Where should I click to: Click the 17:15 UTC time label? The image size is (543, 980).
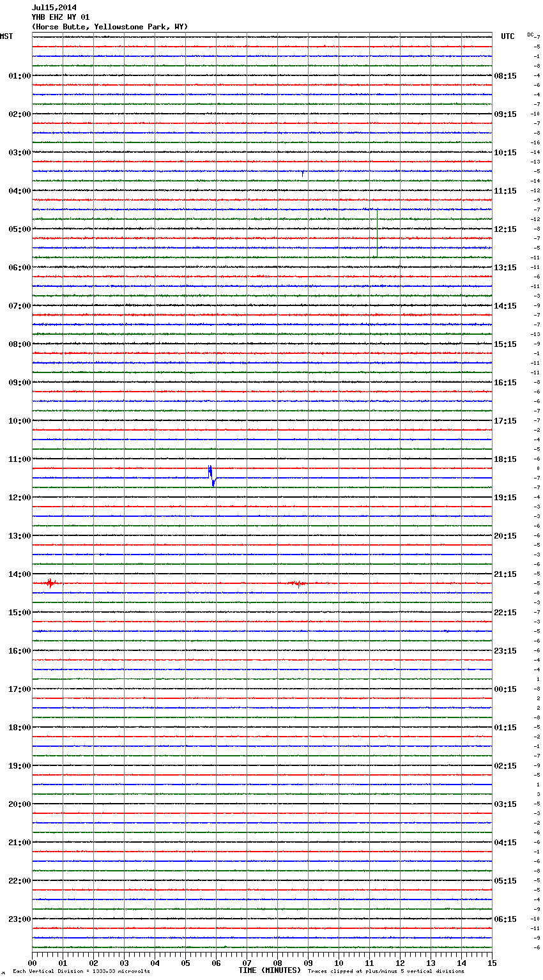coord(505,421)
